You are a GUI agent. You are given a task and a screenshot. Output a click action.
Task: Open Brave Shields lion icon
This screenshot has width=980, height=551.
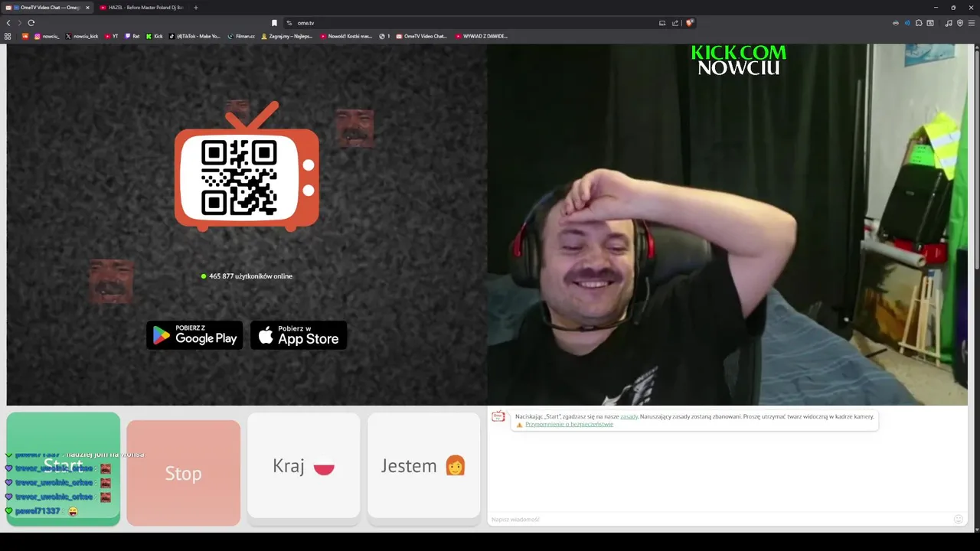tap(689, 23)
